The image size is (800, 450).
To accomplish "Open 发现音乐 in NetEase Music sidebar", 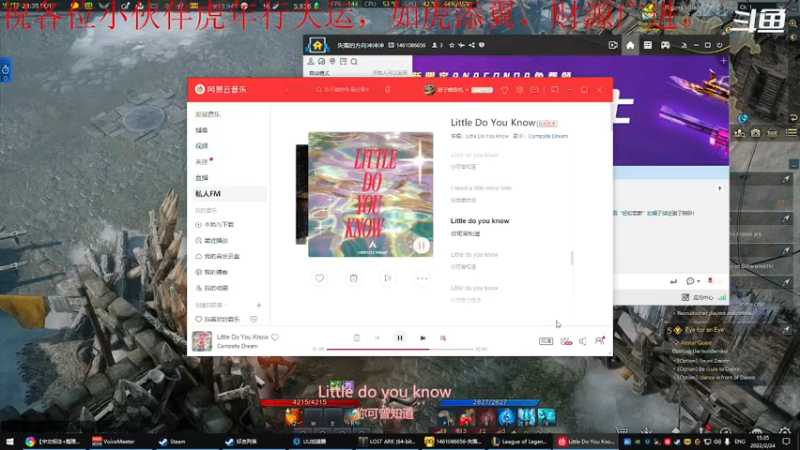I will coord(208,114).
